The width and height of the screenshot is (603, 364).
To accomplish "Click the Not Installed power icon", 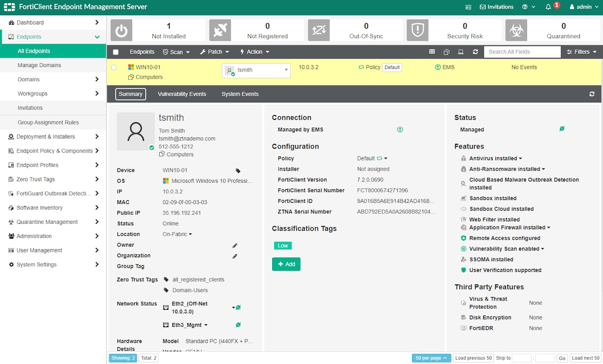I will 121,31.
